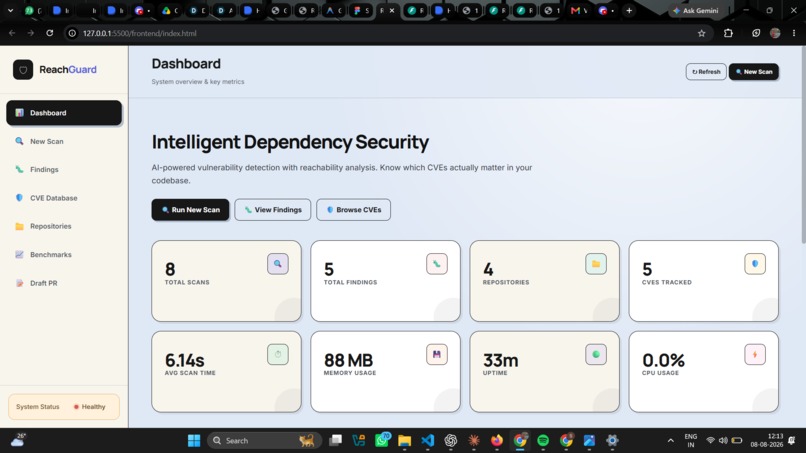
Task: Open browser extensions puzzle icon
Action: [728, 33]
